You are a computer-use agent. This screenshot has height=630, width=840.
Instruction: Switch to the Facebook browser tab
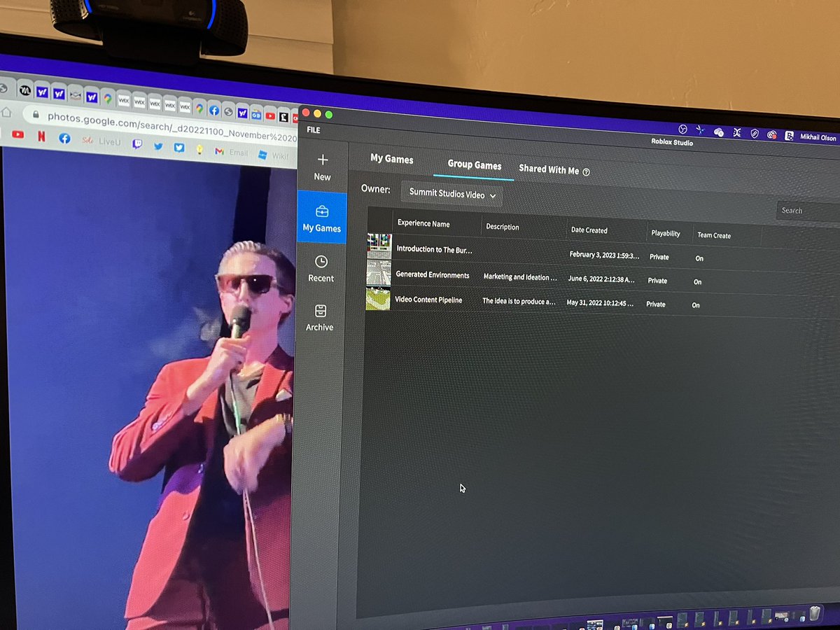[214, 110]
